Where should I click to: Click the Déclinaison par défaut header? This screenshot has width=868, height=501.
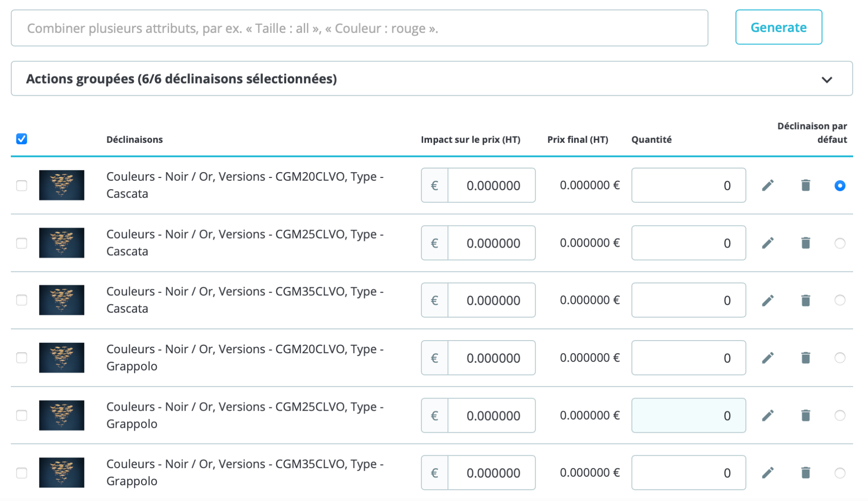coord(812,133)
